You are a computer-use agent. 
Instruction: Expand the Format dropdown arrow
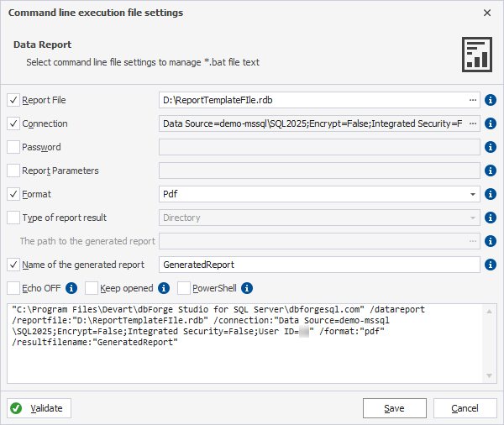coord(472,194)
